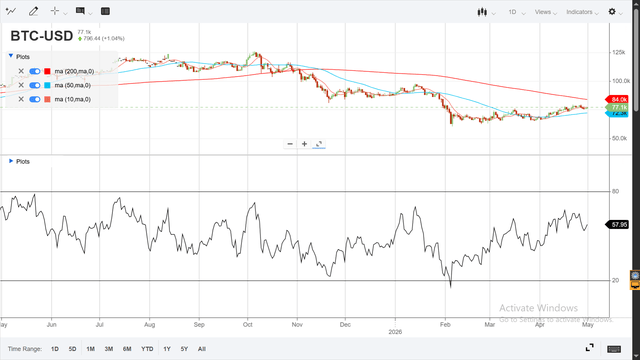Click the ma (50,ma,0) label
Screen dimensions: 640x360
(x=73, y=85)
